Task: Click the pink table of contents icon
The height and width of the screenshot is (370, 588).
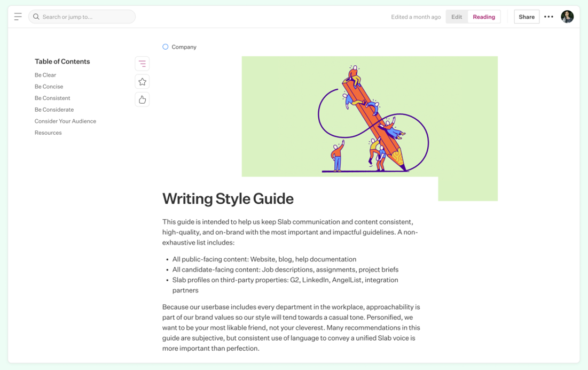Action: coord(142,63)
